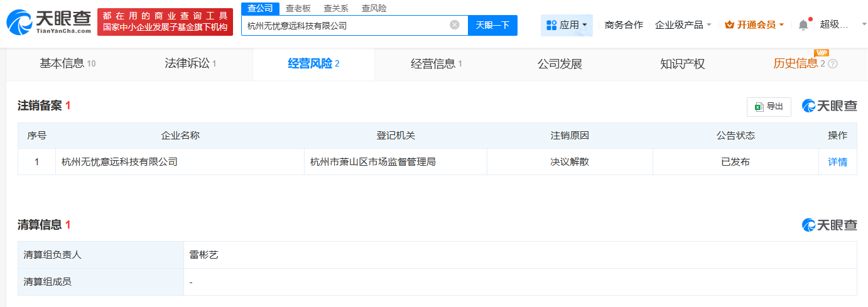This screenshot has height=307, width=868.
Task: Open the 知识产权 tab
Action: click(x=682, y=63)
